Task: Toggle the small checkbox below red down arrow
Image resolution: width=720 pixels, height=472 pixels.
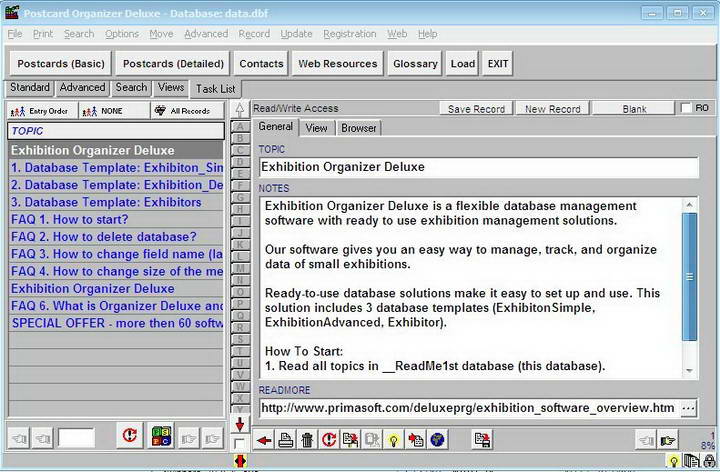Action: coord(239,444)
